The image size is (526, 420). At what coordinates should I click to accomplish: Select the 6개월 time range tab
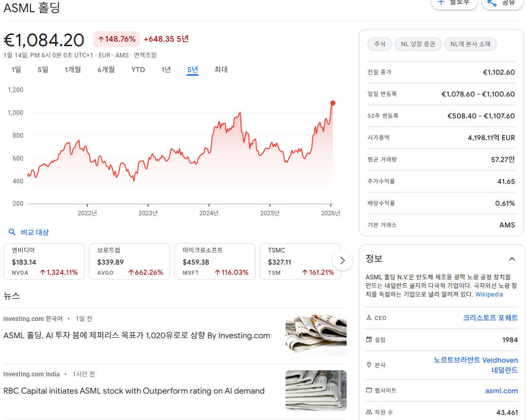click(x=106, y=70)
